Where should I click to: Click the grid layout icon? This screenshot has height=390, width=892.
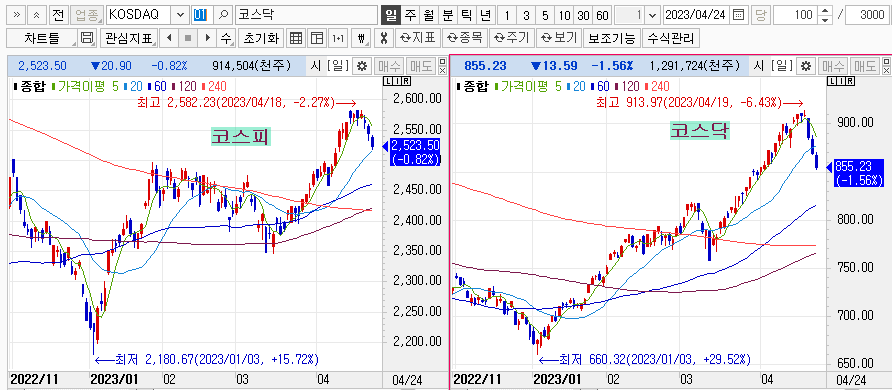(295, 39)
